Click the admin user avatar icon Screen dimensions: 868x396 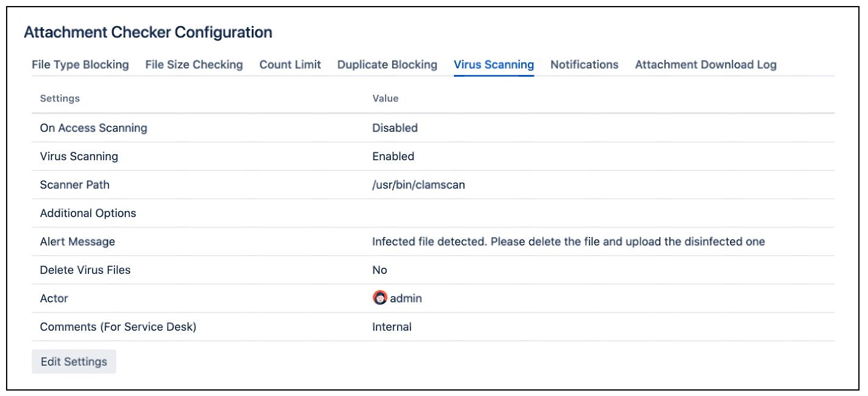pyautogui.click(x=378, y=297)
